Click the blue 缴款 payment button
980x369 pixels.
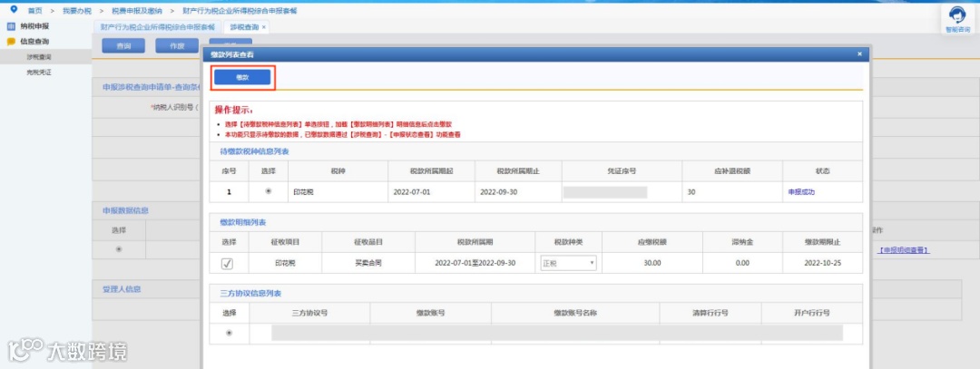coord(242,77)
